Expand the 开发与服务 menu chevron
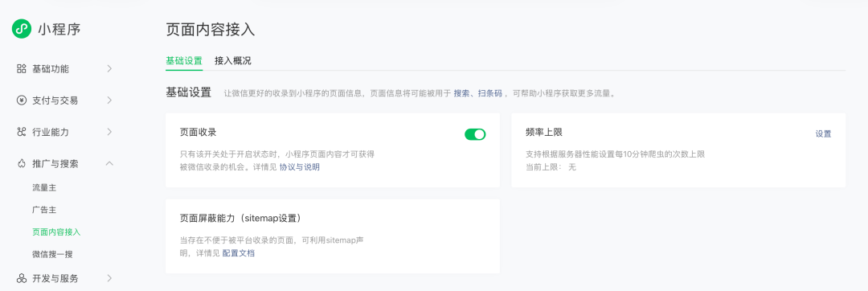Screen dimensions: 868x291 109,277
